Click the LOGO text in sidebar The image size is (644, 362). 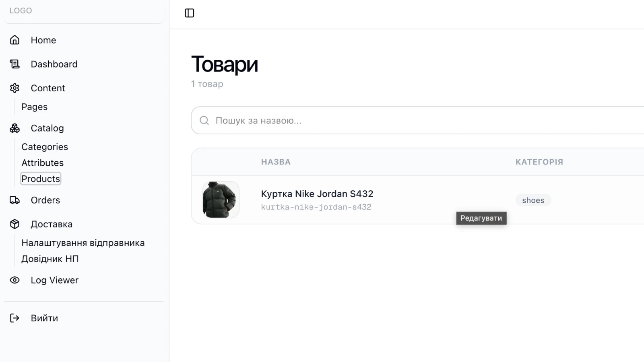[21, 11]
